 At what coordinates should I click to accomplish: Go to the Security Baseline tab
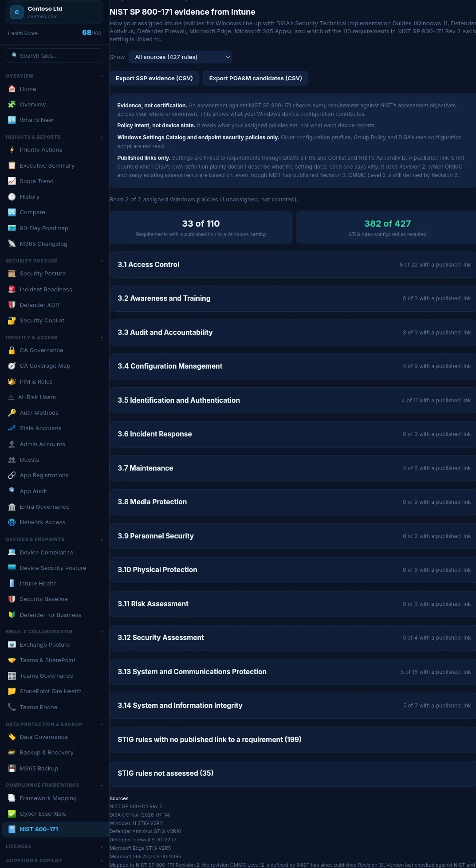(x=55, y=599)
